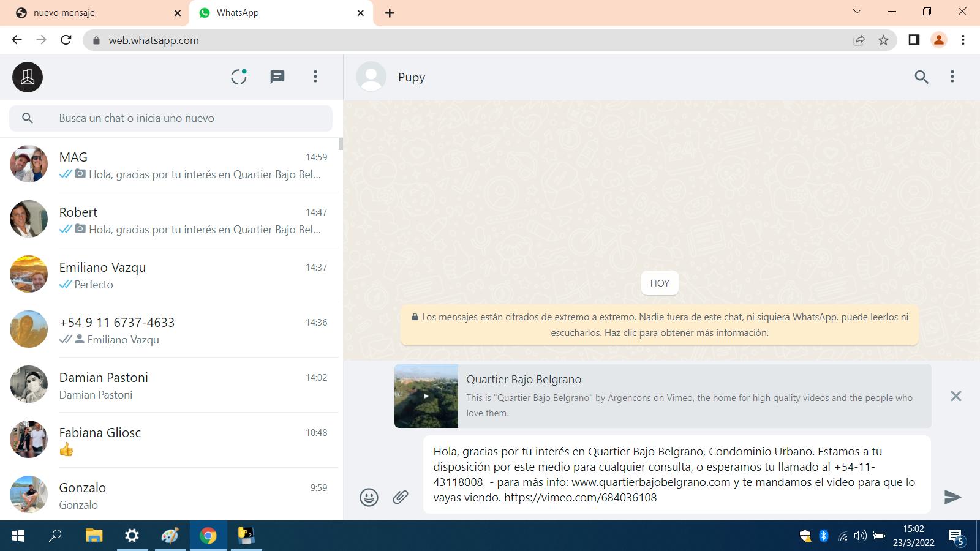Open the notification center
This screenshot has width=980, height=551.
pos(957,537)
